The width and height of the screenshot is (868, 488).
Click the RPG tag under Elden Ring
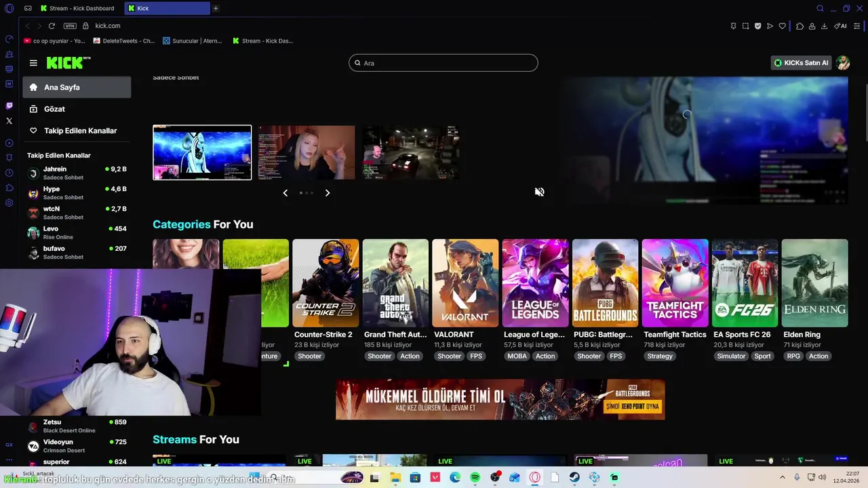coord(793,357)
